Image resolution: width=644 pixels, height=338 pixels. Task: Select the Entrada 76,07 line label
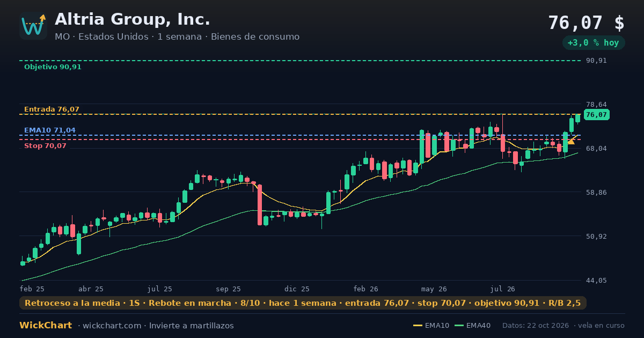(52, 109)
